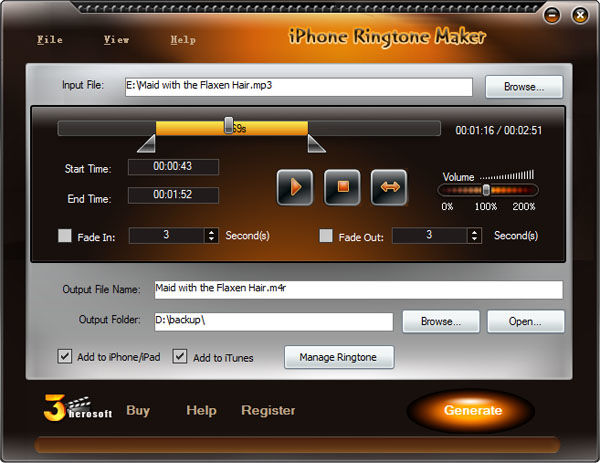
Task: Click the Buy link
Action: (x=138, y=411)
